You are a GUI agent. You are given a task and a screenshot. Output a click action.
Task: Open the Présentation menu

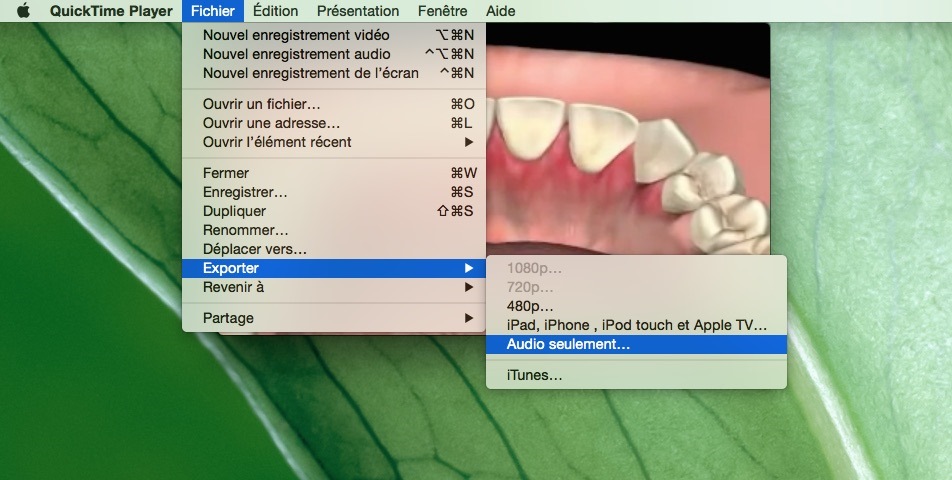[358, 11]
